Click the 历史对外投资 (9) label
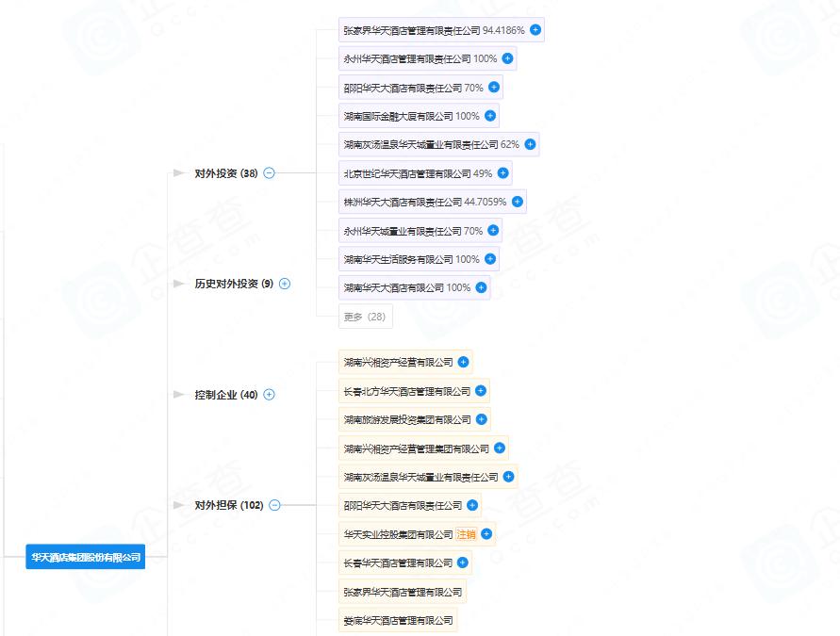 click(234, 284)
